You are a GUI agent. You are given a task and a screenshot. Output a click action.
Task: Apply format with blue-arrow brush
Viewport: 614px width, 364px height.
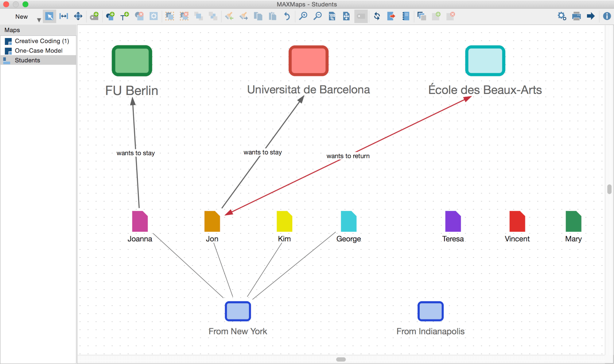244,16
